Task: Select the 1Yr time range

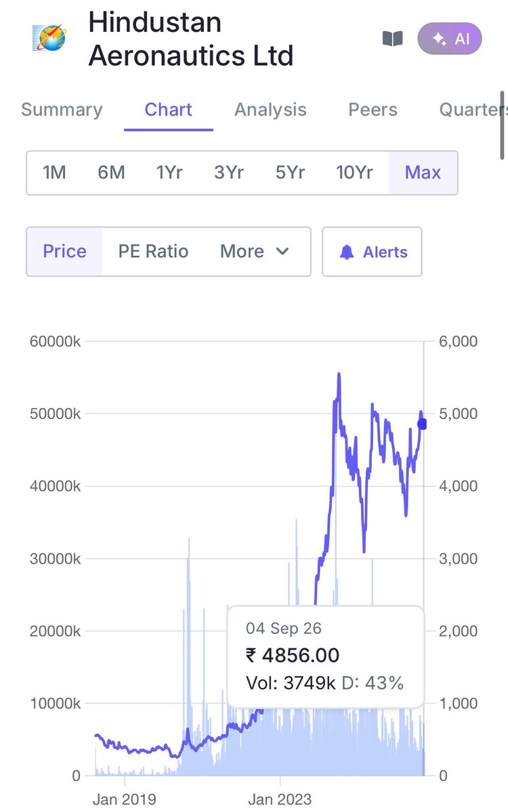Action: click(x=169, y=173)
